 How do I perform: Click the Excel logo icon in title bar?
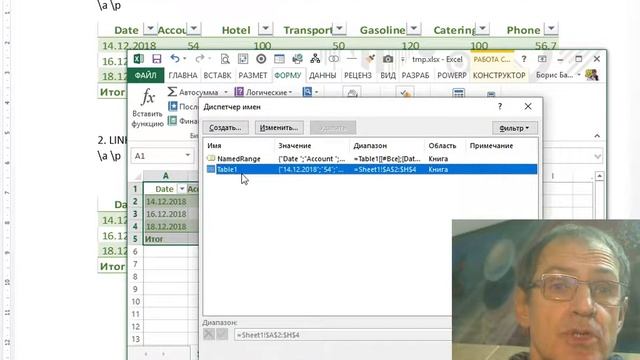click(x=138, y=59)
